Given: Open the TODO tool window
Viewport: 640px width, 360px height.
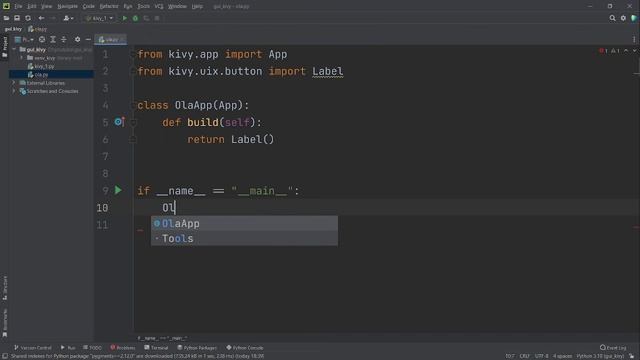Looking at the screenshot, I should (x=92, y=348).
